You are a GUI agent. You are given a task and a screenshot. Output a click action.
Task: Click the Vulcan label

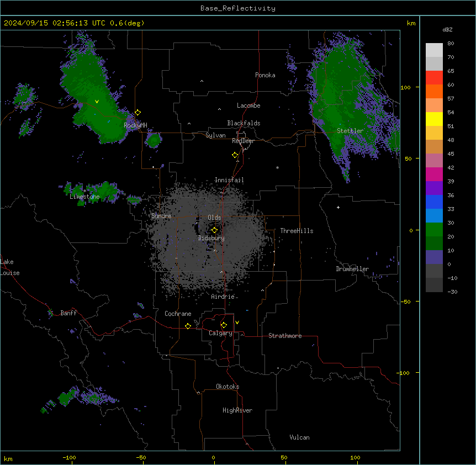click(x=300, y=437)
